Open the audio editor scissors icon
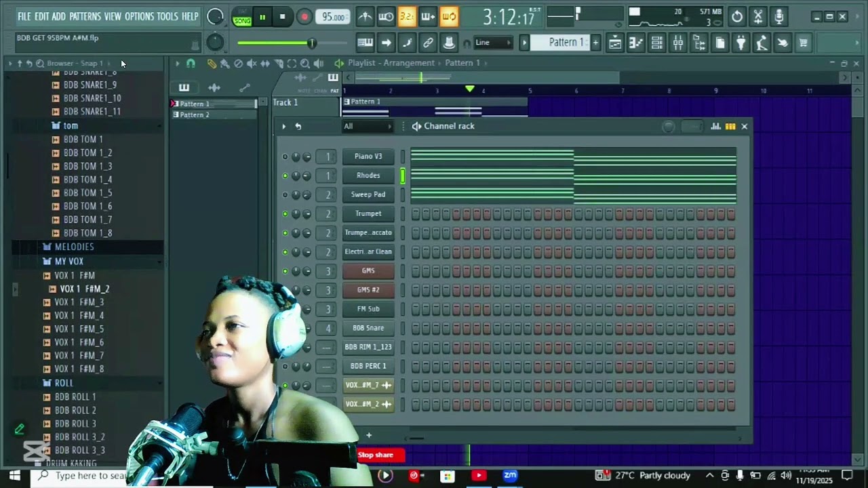The width and height of the screenshot is (868, 488). pos(758,17)
